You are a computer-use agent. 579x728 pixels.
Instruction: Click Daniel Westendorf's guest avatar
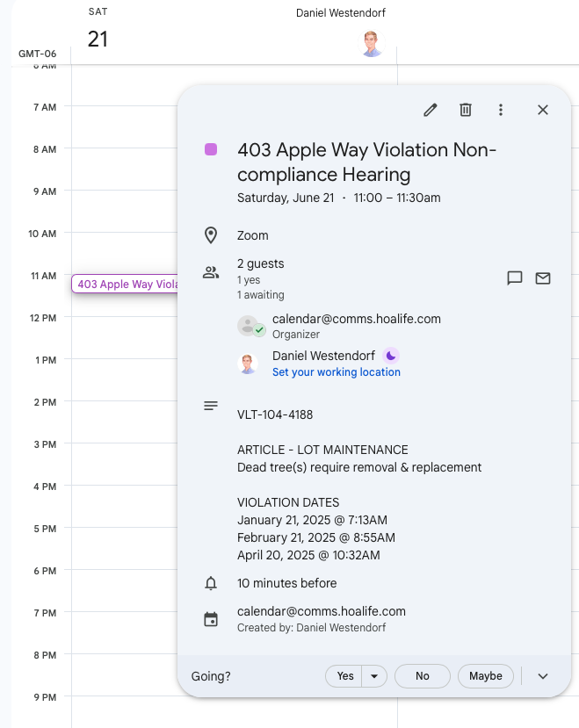pos(248,364)
